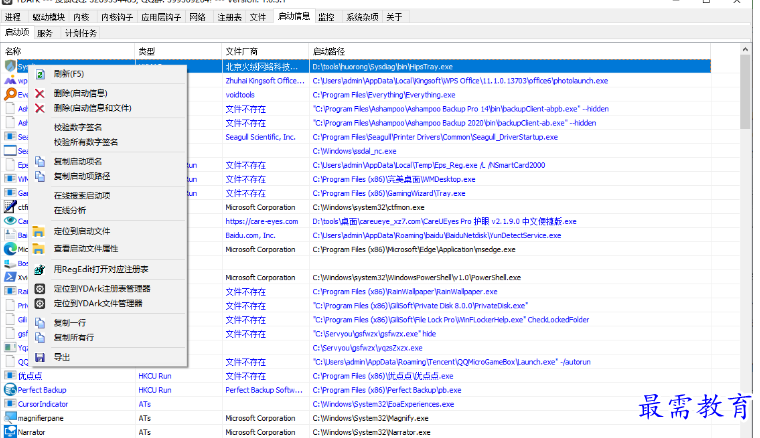Select the 优点点 startup entry name

30,376
